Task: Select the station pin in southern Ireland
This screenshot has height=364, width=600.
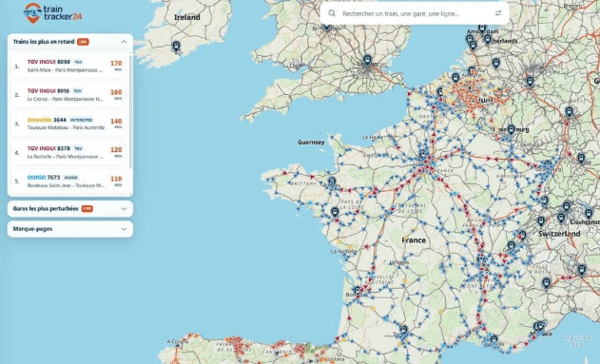Action: (x=176, y=47)
